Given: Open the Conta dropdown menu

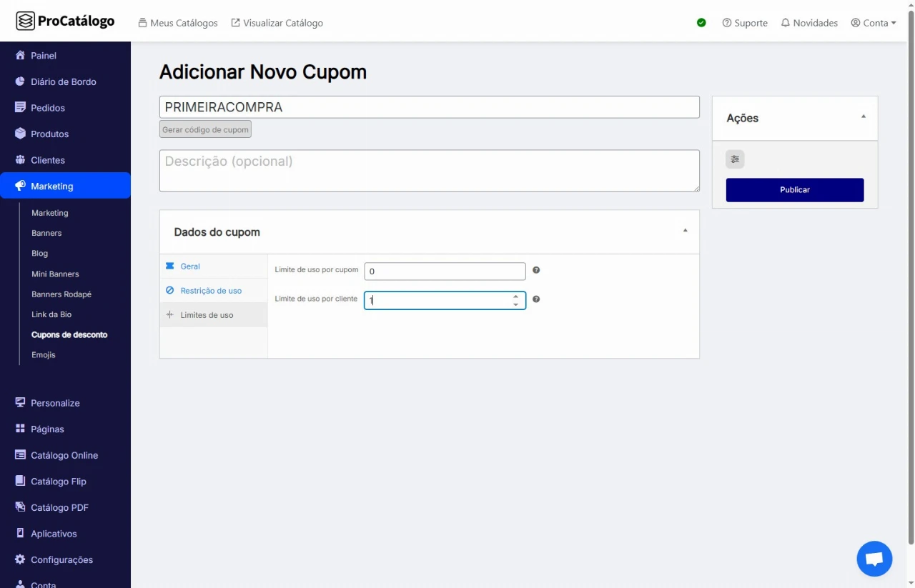Looking at the screenshot, I should click(874, 23).
